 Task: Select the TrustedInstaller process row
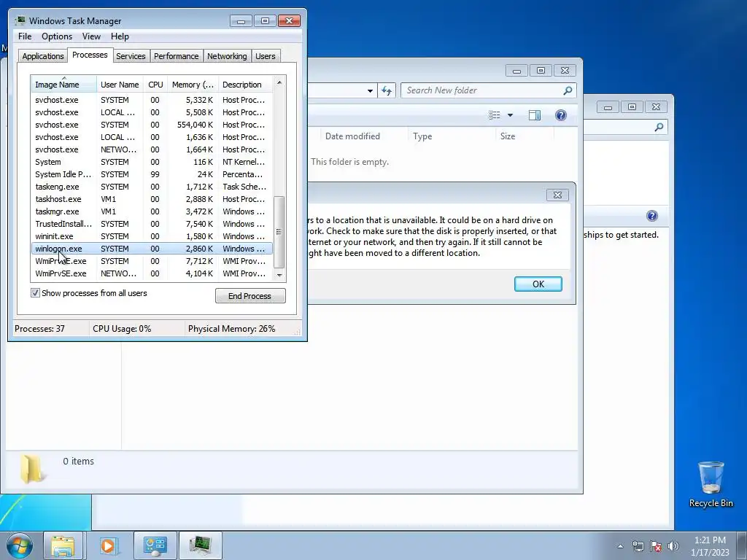point(152,224)
